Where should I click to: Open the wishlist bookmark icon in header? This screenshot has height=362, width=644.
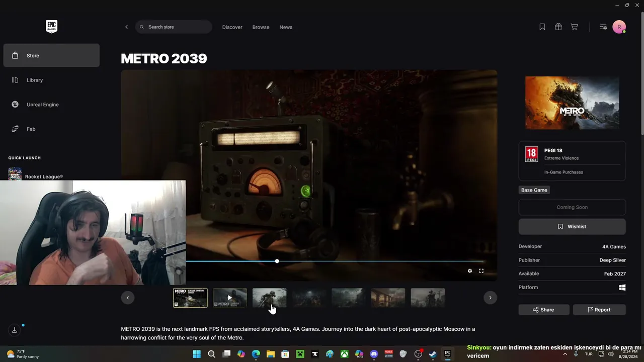tap(542, 27)
